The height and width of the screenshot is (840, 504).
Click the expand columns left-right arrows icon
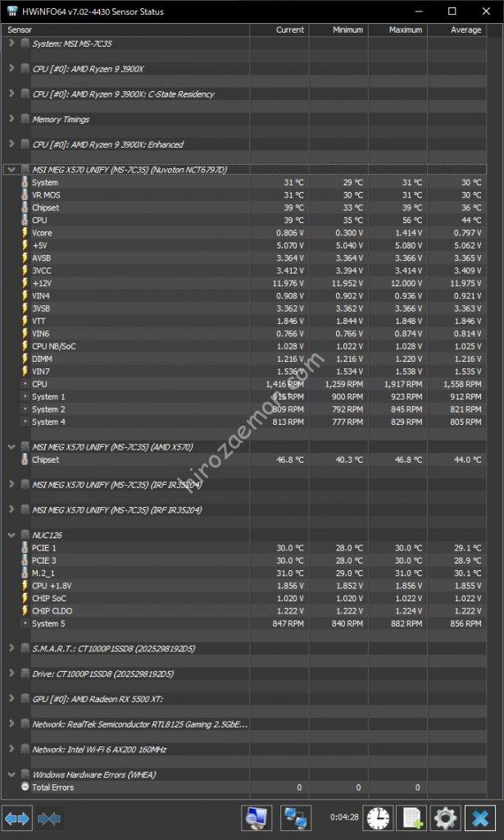(16, 819)
